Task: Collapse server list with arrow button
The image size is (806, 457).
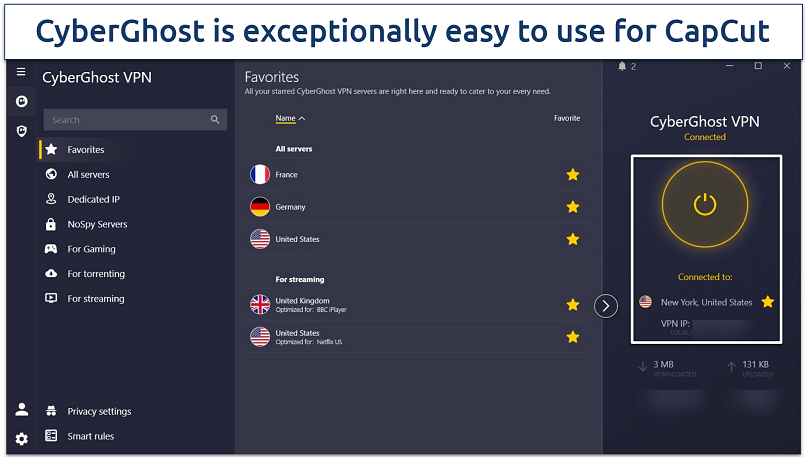Action: (606, 306)
